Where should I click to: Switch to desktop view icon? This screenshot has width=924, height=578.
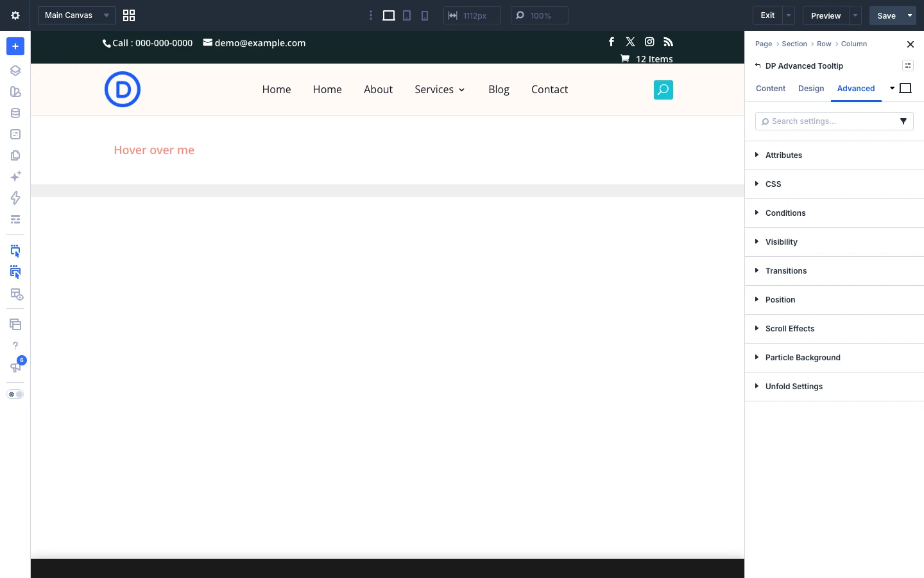(x=389, y=15)
